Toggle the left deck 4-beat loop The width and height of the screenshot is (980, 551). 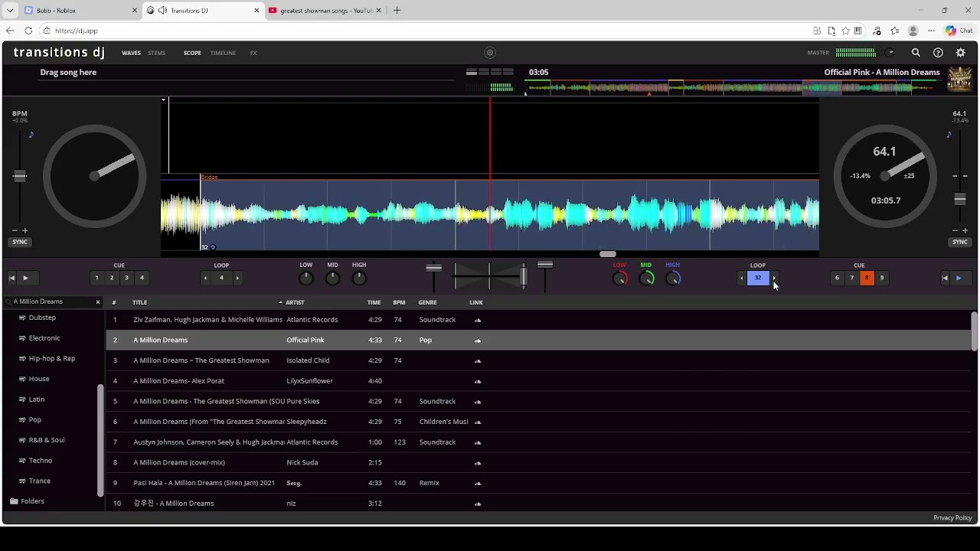(x=221, y=278)
